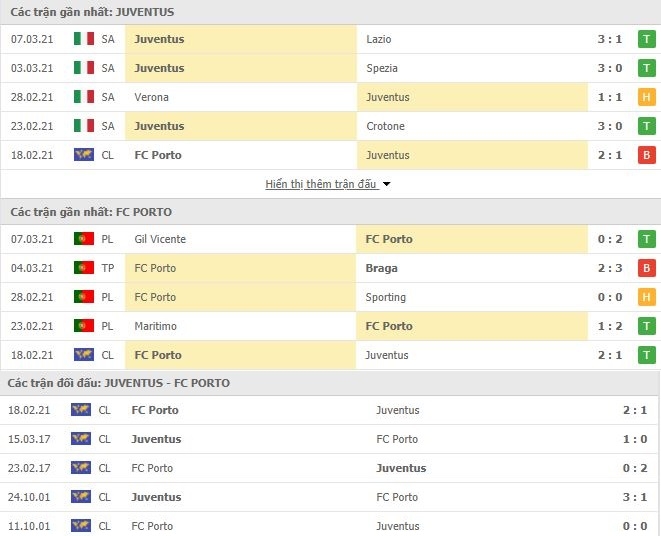Click the Braga team name
The height and width of the screenshot is (536, 661).
click(x=382, y=268)
